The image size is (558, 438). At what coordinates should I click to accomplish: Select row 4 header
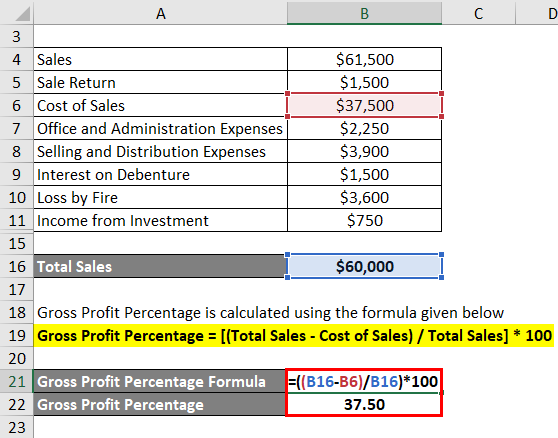(x=16, y=59)
